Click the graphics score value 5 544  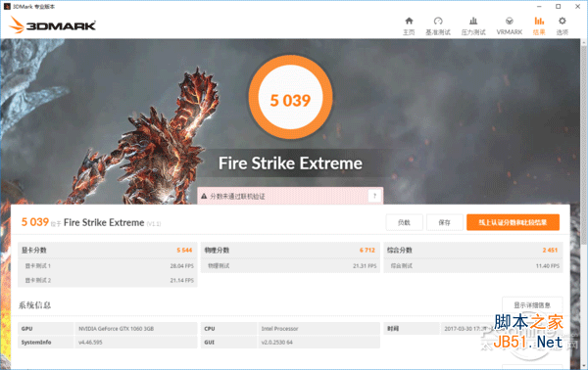click(184, 251)
